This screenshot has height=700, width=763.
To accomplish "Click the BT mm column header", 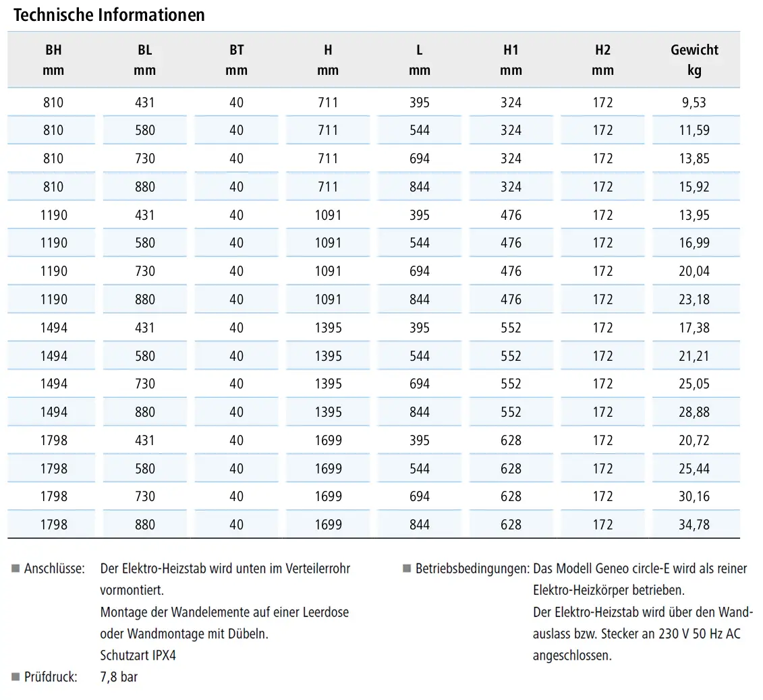I will coord(237,60).
